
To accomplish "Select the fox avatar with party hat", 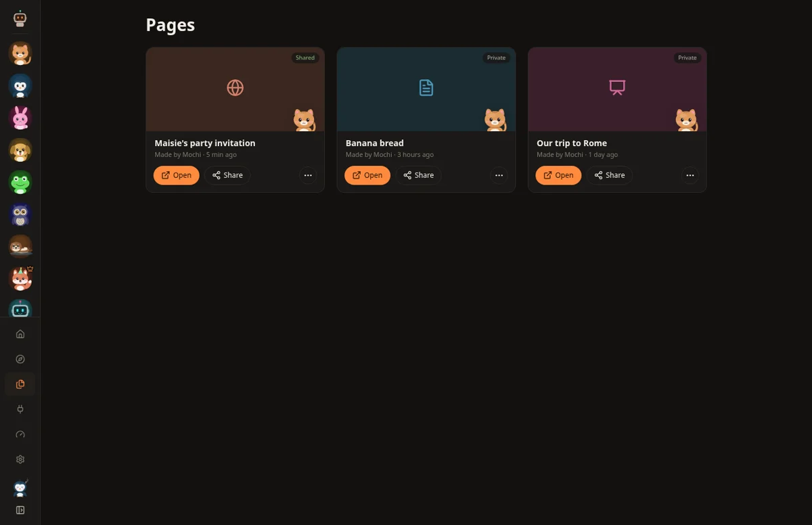I will coord(20,279).
